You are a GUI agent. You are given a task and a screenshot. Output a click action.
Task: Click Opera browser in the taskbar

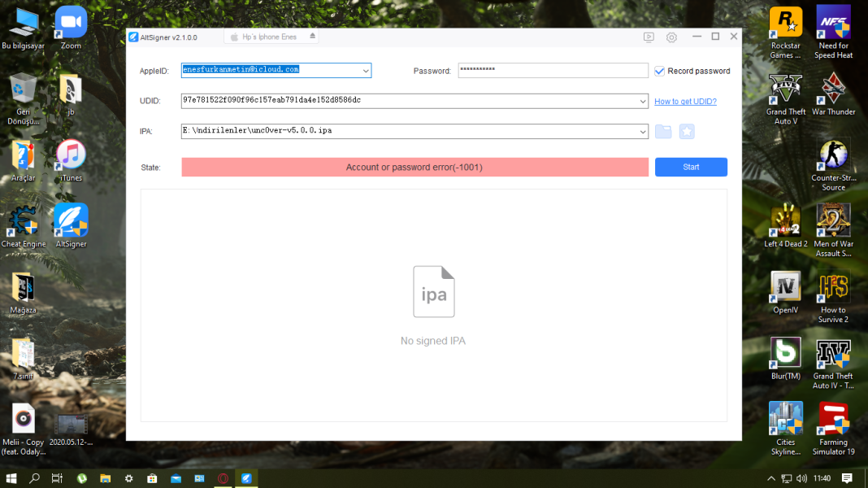pos(223,478)
